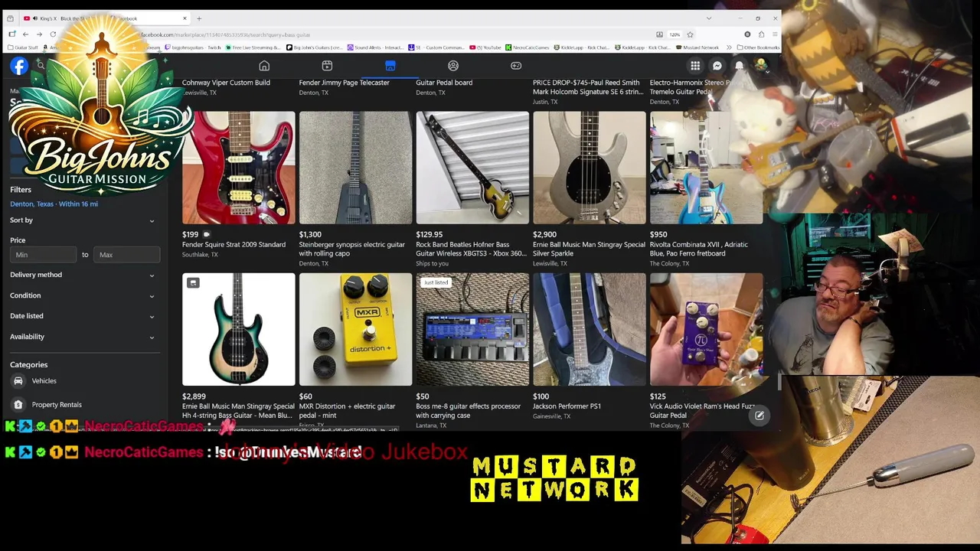
Task: Expand the Delivery method filter
Action: tap(83, 275)
